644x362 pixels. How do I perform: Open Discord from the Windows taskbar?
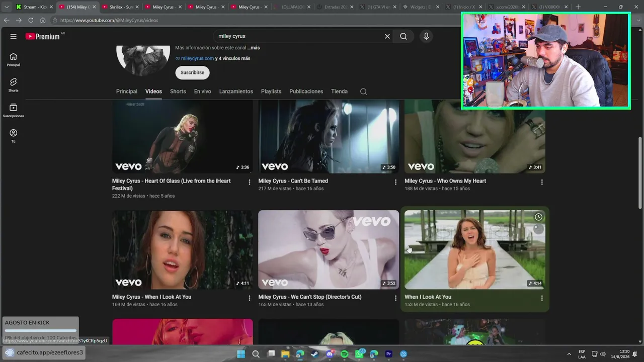[330, 354]
